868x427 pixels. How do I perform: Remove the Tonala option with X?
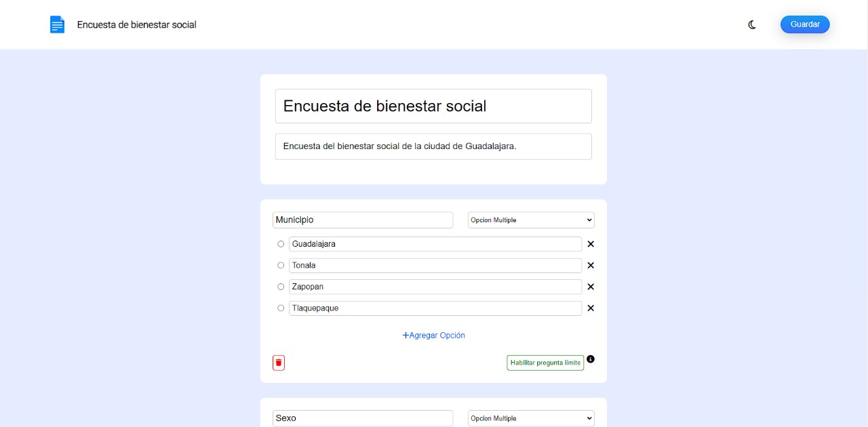tap(590, 266)
